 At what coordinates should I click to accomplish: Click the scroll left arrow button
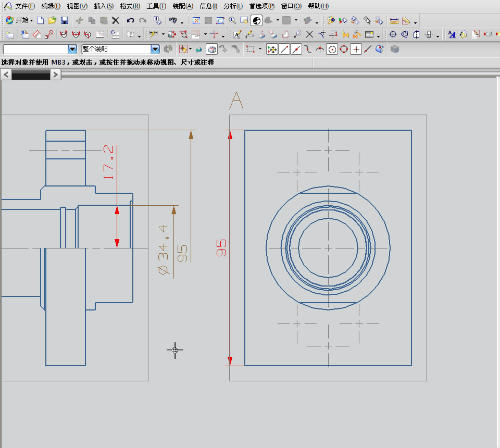pyautogui.click(x=6, y=75)
